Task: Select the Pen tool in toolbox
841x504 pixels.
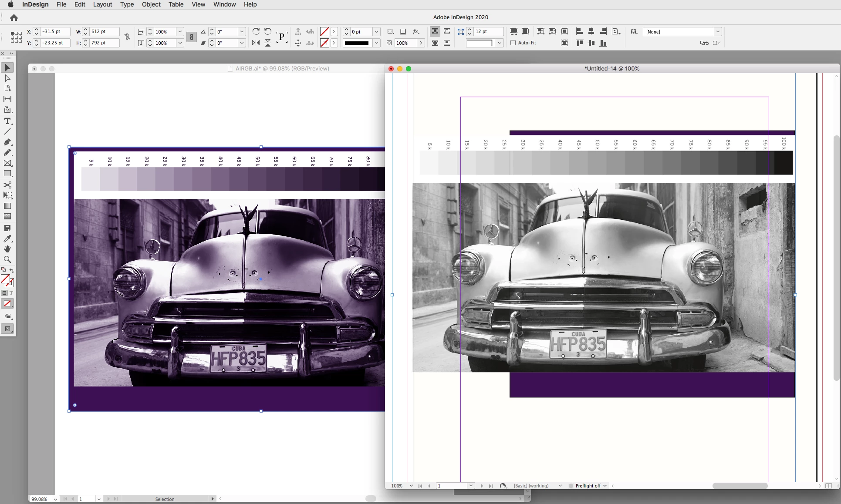Action: pyautogui.click(x=7, y=142)
